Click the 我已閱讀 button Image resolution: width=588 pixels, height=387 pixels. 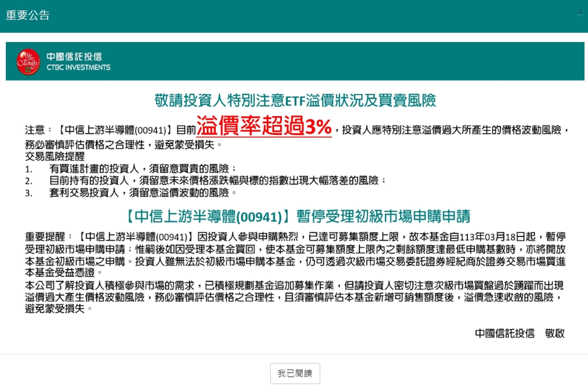(x=295, y=373)
